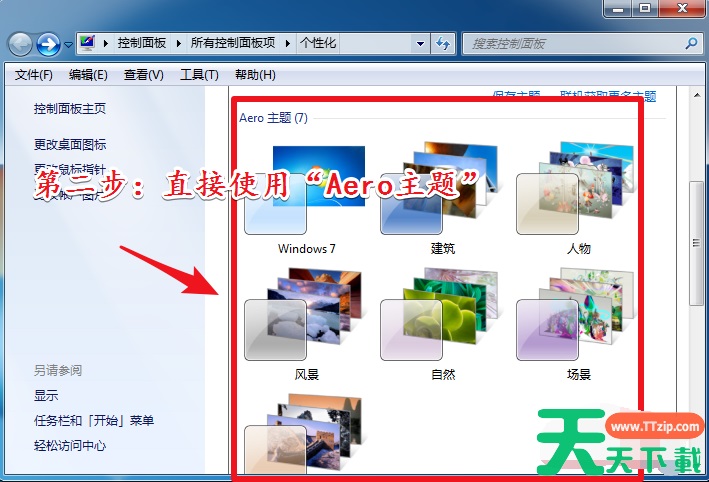Expand the arrow before 控制面板 breadcrumb
This screenshot has height=482, width=709.
106,43
